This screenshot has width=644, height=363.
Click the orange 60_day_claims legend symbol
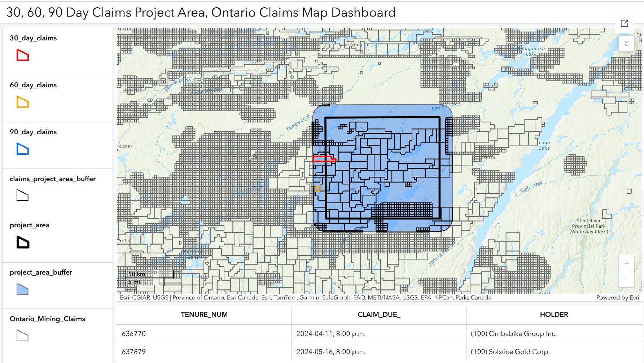tap(22, 102)
